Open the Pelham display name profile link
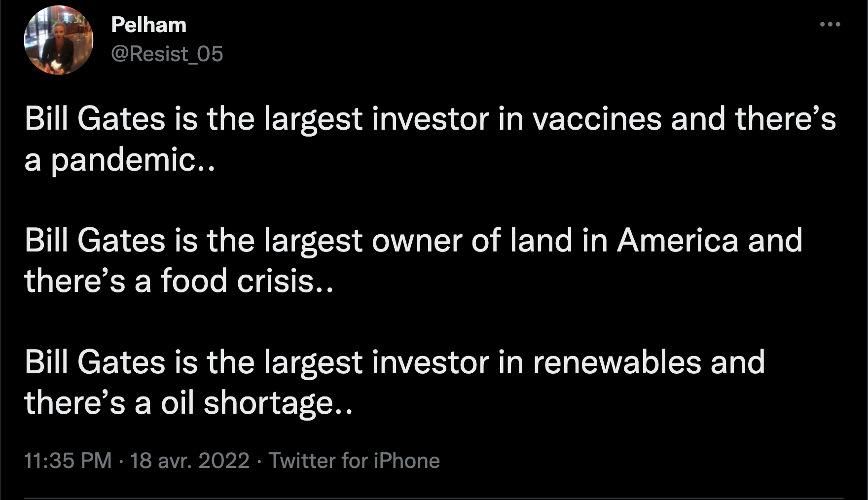Viewport: 868px width, 500px height. [x=148, y=25]
